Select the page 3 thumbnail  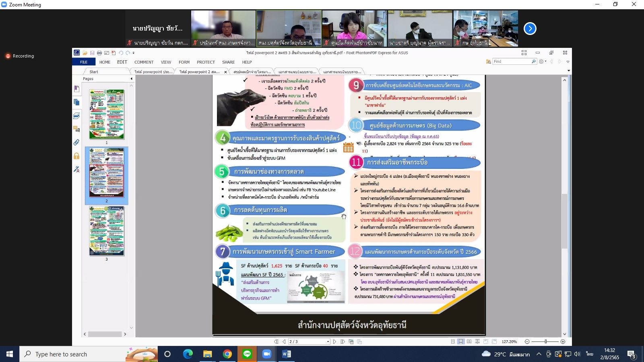107,231
